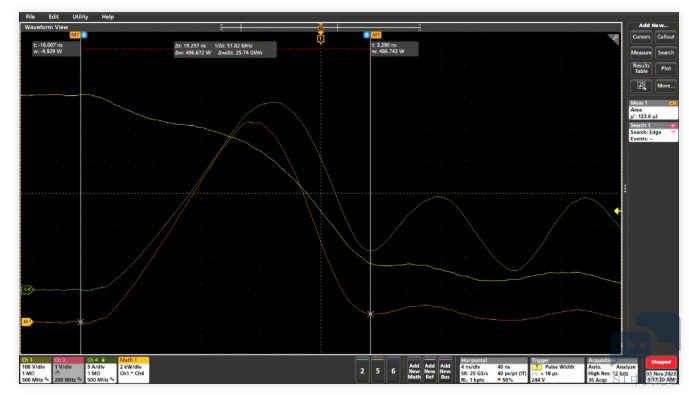Screen dimensions: 689x395
Task: Click the trigger position T marker
Action: click(321, 39)
